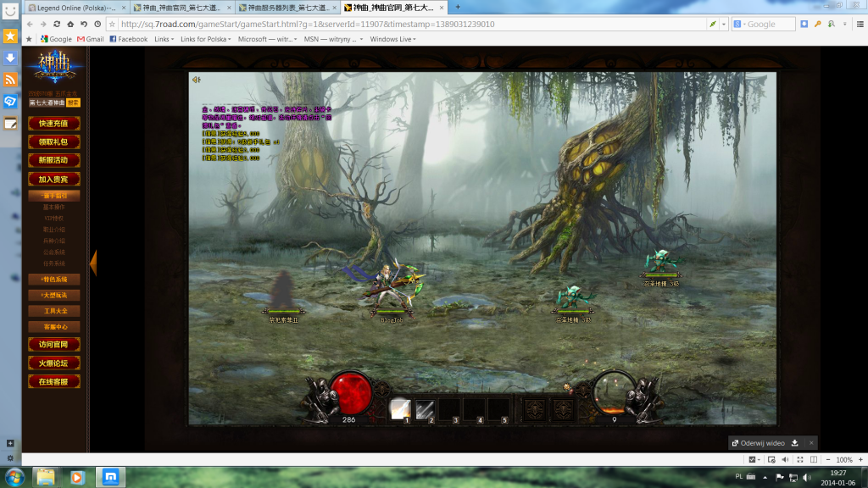
Task: Open sidebar settings gear icon
Action: click(10, 458)
